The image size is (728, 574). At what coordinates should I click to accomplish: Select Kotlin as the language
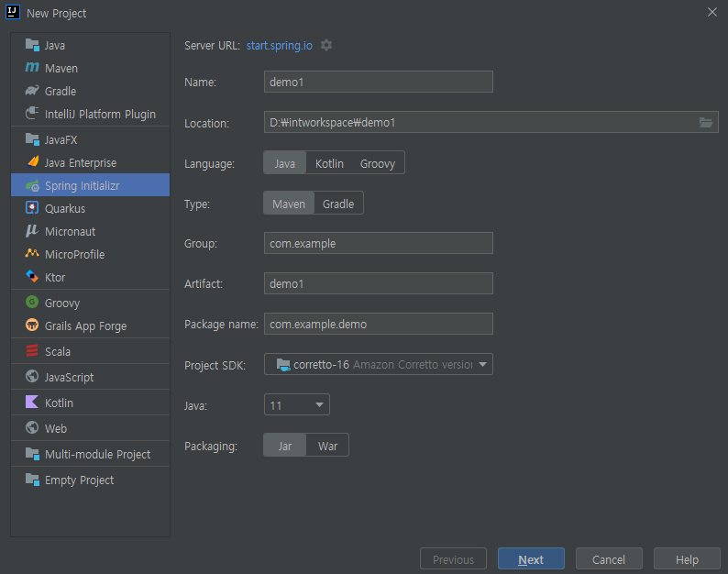329,163
